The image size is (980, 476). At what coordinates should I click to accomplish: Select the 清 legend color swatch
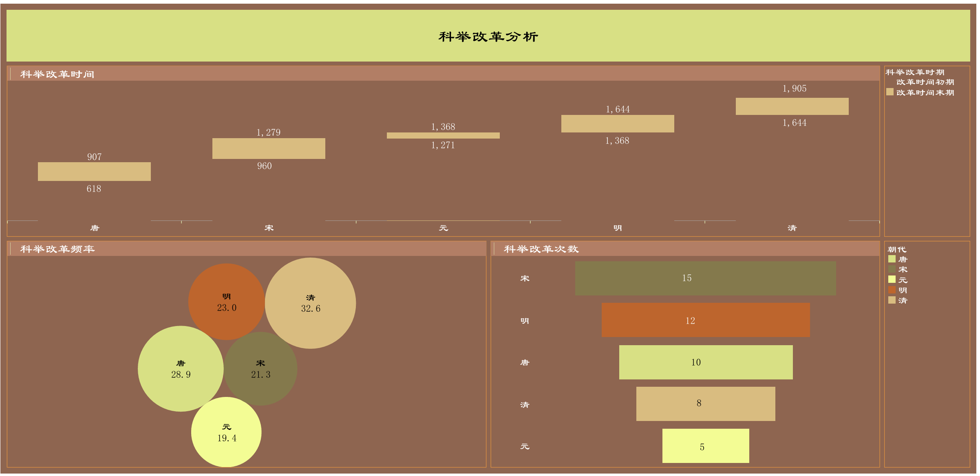click(x=892, y=300)
